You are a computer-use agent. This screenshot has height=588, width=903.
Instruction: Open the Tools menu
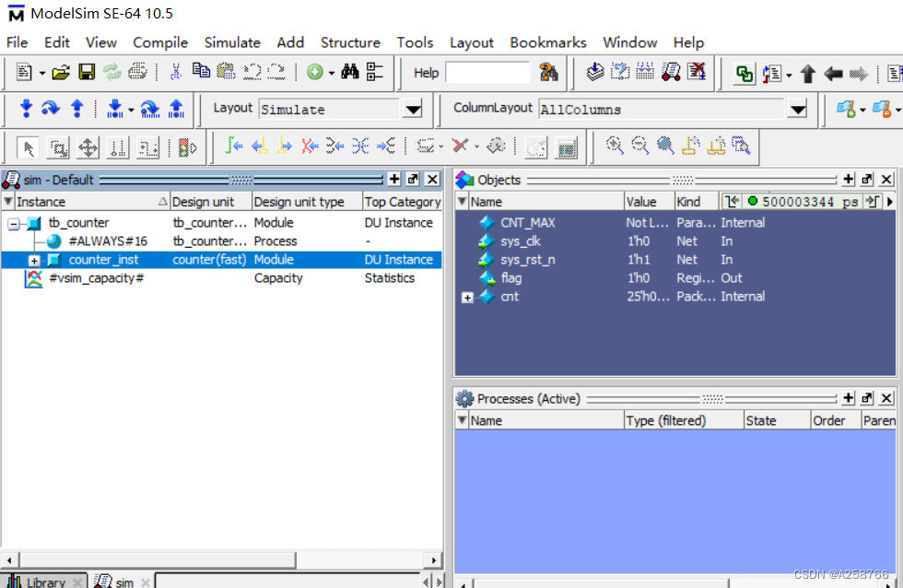tap(415, 42)
